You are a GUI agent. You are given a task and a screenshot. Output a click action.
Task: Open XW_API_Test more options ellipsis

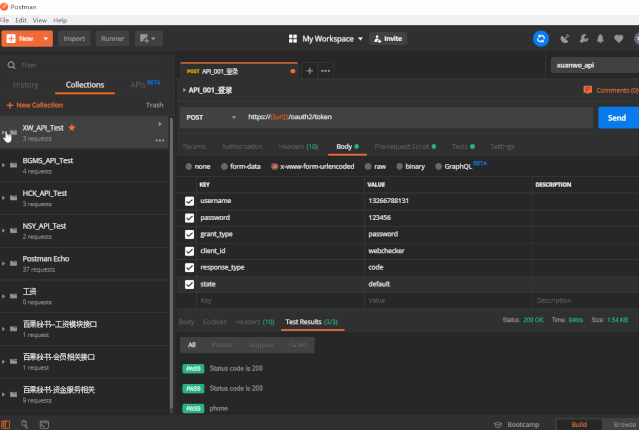pyautogui.click(x=160, y=140)
